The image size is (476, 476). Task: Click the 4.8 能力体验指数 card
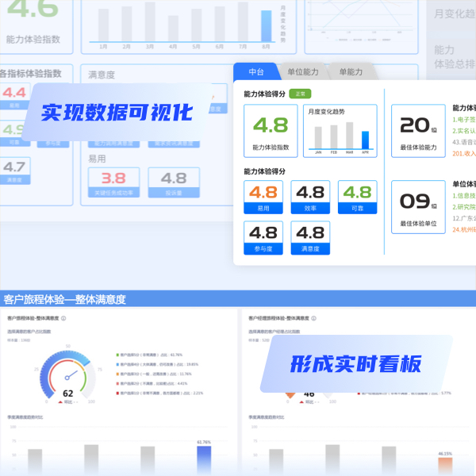[x=271, y=131]
